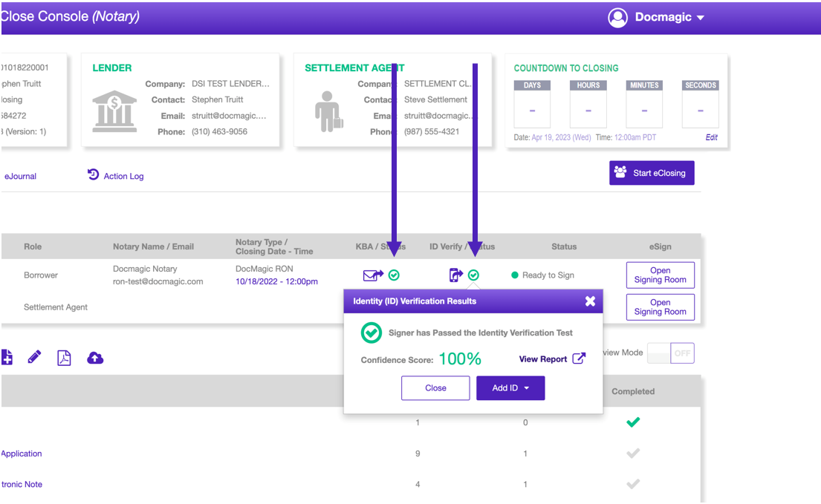Screen dimensions: 821x504
Task: Click the SECONDS countdown box
Action: pyautogui.click(x=701, y=104)
